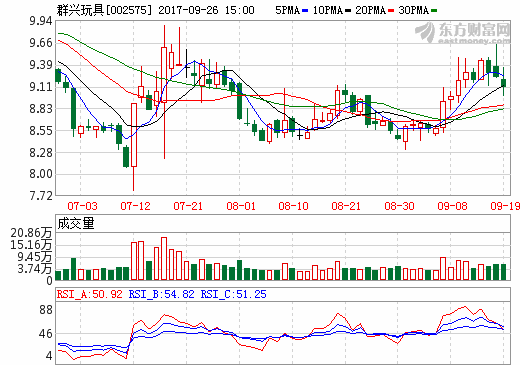The height and width of the screenshot is (365, 520).
Task: Click the 9.11 price axis label
Action: coord(41,87)
